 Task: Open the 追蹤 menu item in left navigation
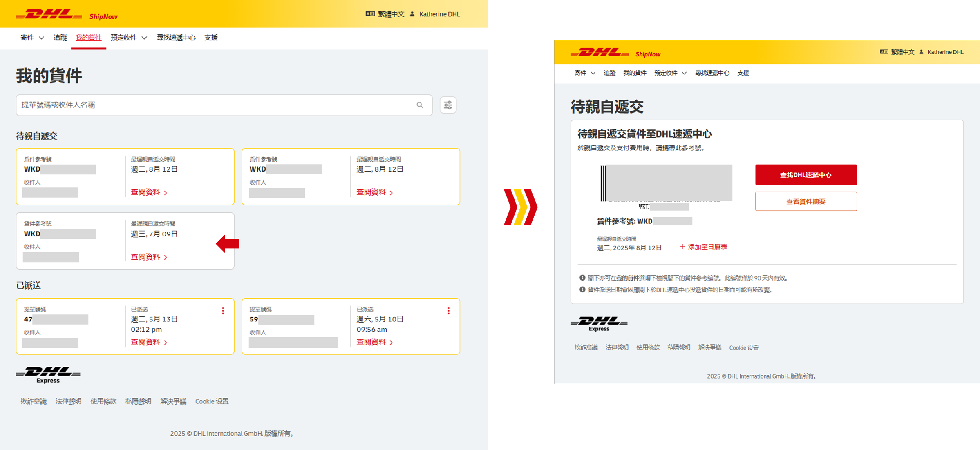point(60,38)
